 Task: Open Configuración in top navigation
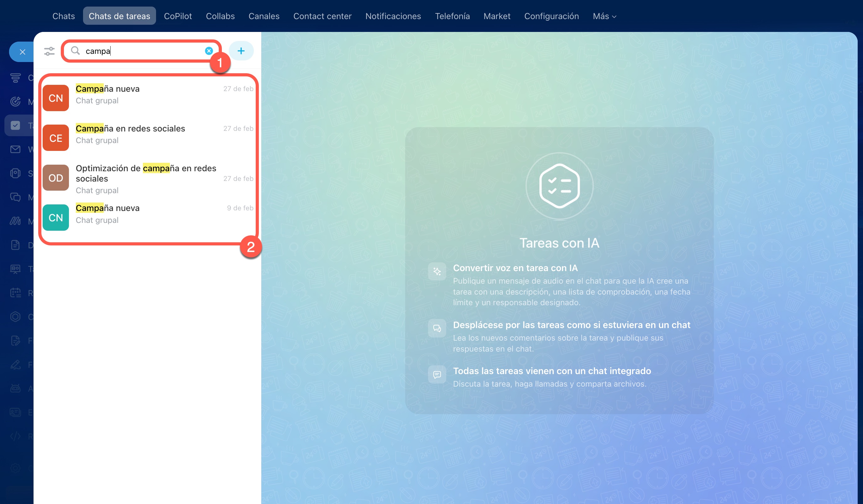552,16
